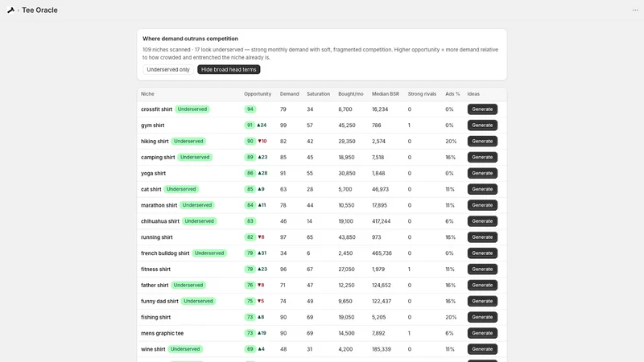Click the Tee Oracle title
Screen dimensions: 644x362
click(39, 10)
